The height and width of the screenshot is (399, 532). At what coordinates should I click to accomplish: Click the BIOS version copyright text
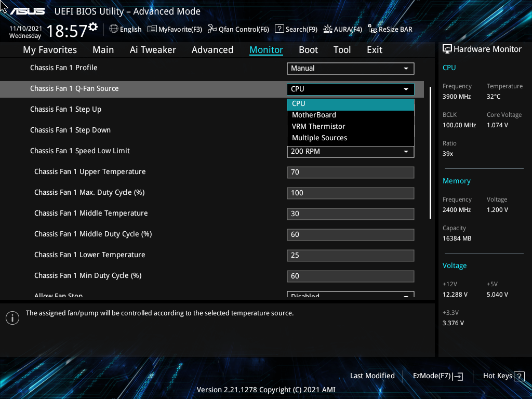click(x=266, y=390)
